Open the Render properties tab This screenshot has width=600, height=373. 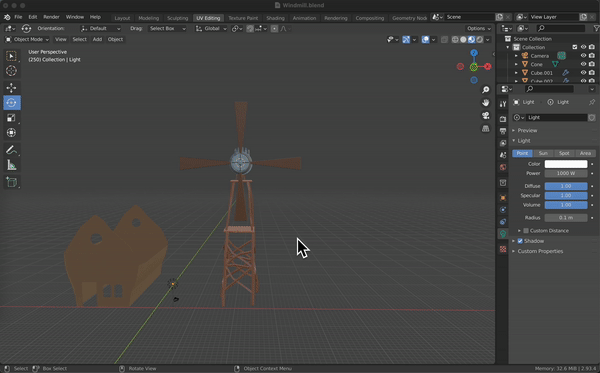pos(503,119)
